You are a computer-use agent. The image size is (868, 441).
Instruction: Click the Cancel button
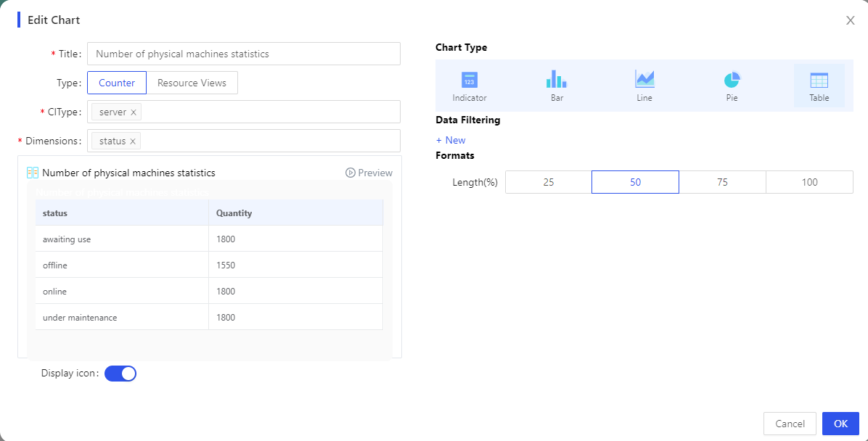coord(790,424)
